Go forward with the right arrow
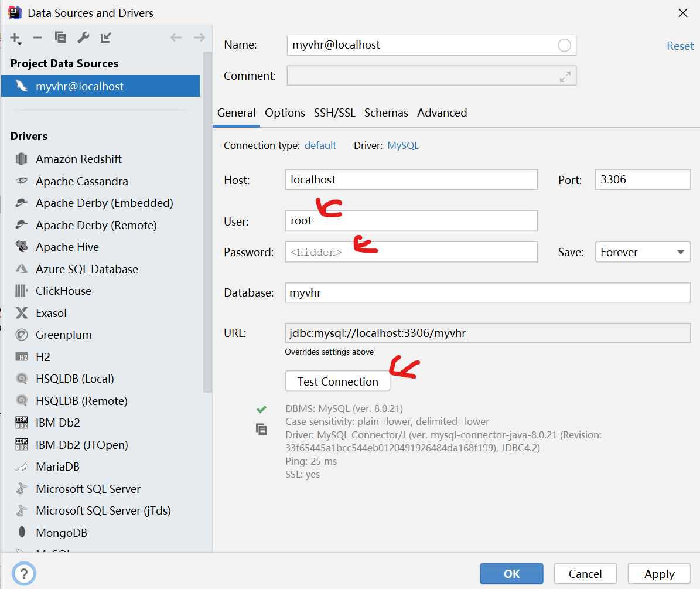The width and height of the screenshot is (700, 589). 199,38
